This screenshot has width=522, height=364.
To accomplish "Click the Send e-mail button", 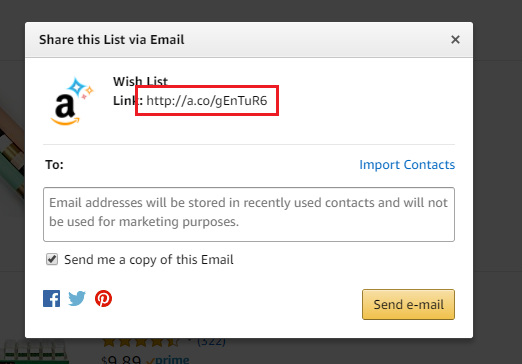I will click(408, 304).
